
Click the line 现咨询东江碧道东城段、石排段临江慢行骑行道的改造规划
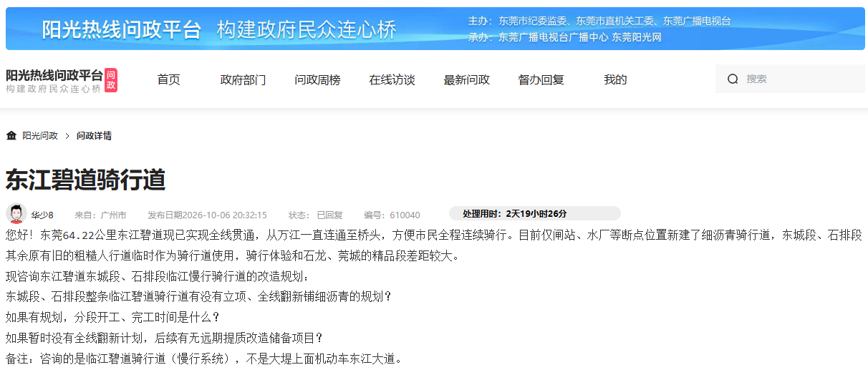click(158, 276)
